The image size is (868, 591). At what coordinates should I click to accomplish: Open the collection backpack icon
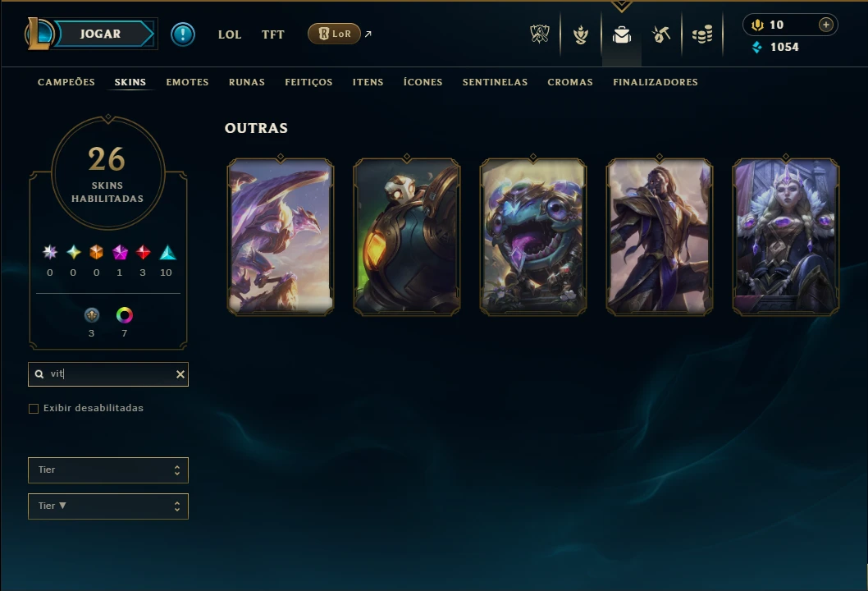pyautogui.click(x=622, y=35)
